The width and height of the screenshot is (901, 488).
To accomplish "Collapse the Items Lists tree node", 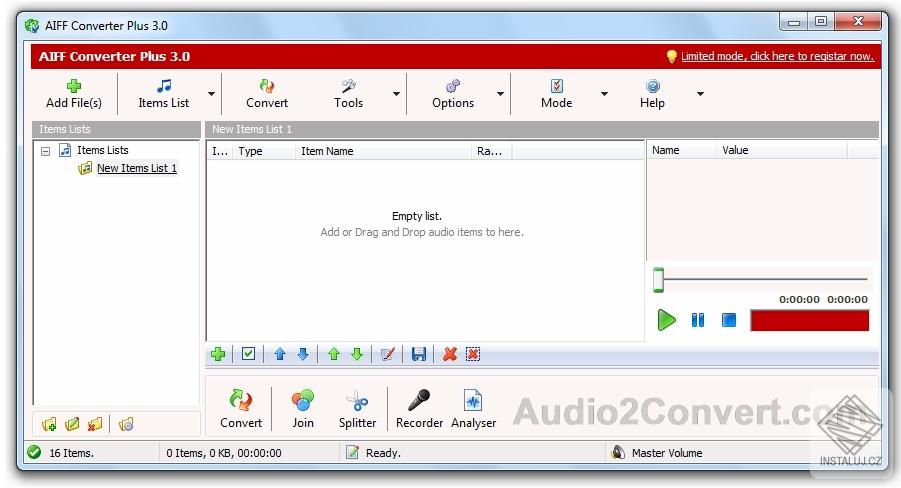I will pos(45,151).
